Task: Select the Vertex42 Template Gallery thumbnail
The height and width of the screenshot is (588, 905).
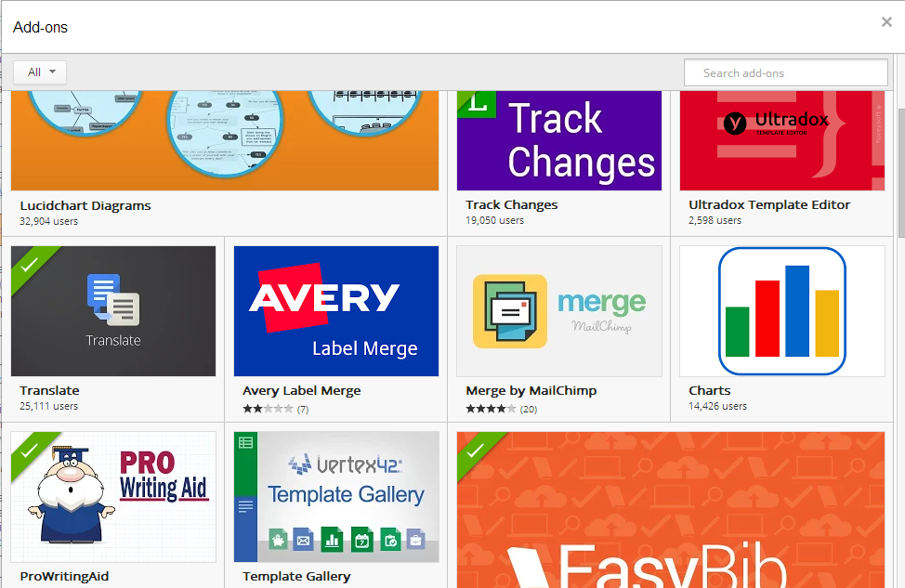Action: coord(336,497)
